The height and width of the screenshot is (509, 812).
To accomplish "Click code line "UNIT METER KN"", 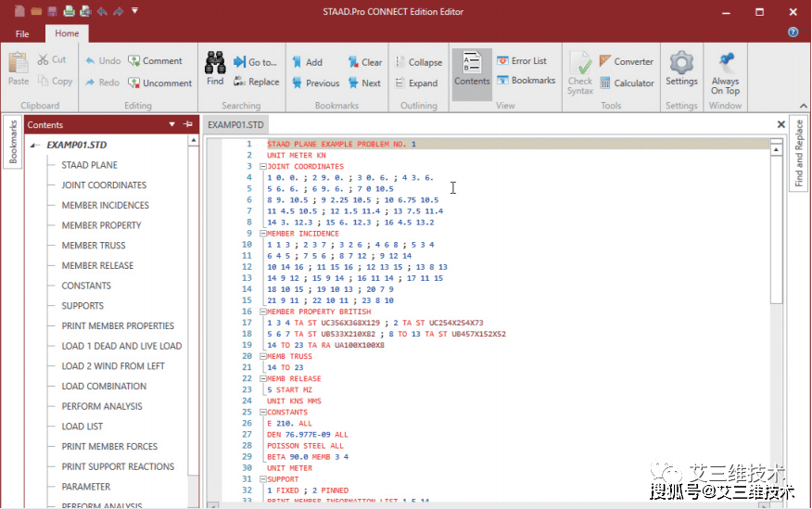I will pos(297,156).
